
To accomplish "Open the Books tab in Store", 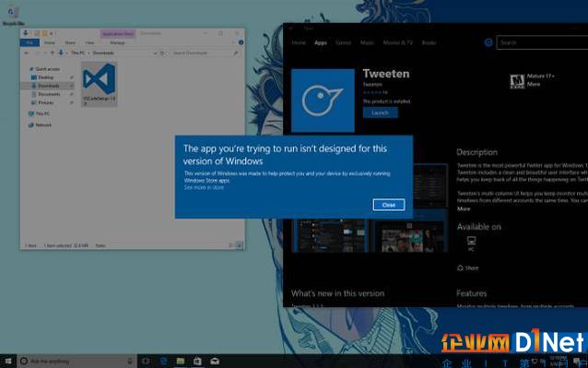I will pos(429,42).
